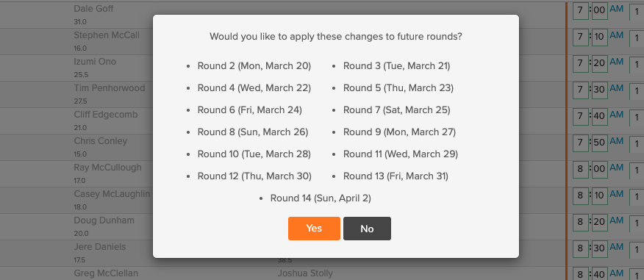Click the minutes field showing 10 at 7:10

(600, 37)
